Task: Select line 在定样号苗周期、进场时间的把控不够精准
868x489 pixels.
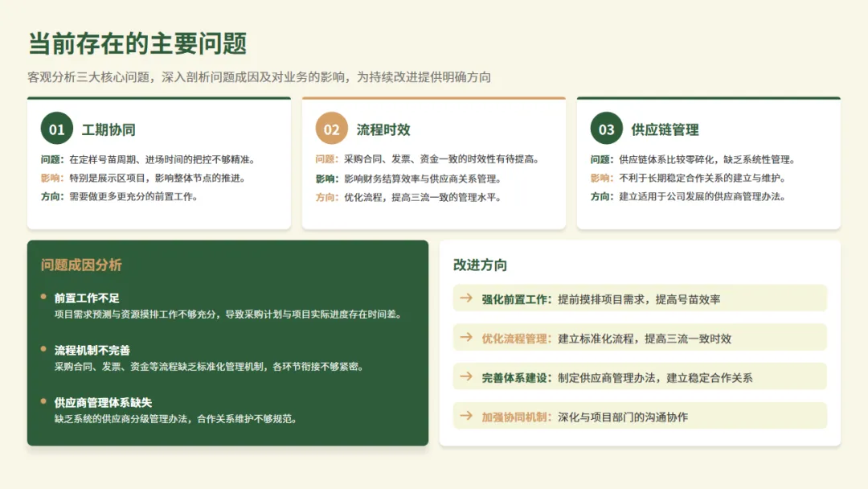Action: point(162,159)
